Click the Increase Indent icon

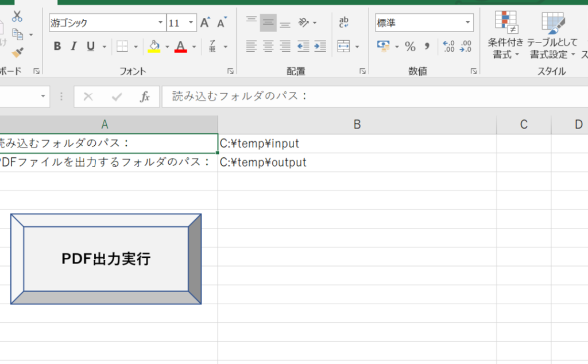[320, 47]
